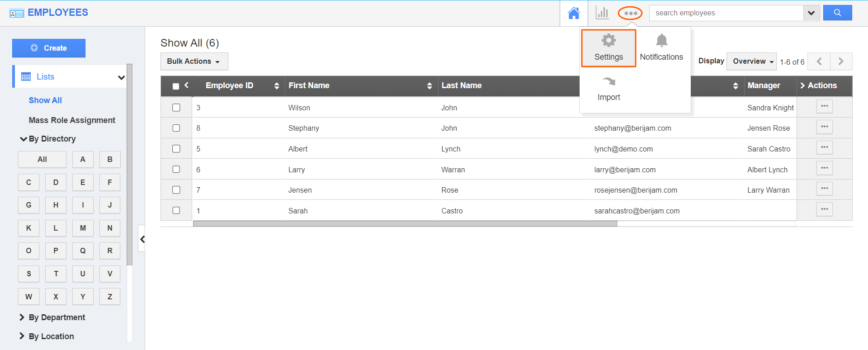Screen dimensions: 868x350
Task: Click email rosejensen@berijam.com
Action: (x=636, y=190)
